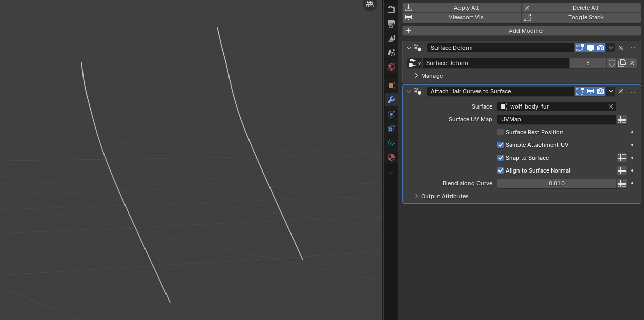This screenshot has height=320, width=644.
Task: Click the Attach Hair Curves modifier's geometry nodes icon
Action: click(x=418, y=91)
